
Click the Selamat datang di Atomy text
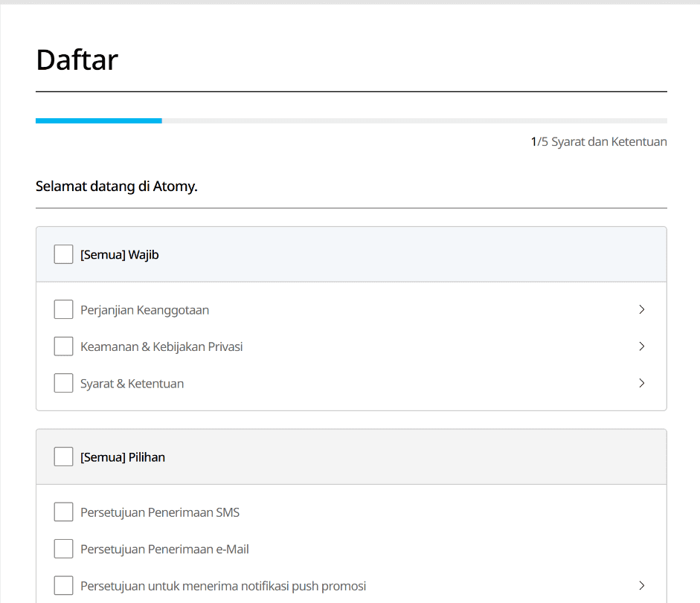click(117, 187)
